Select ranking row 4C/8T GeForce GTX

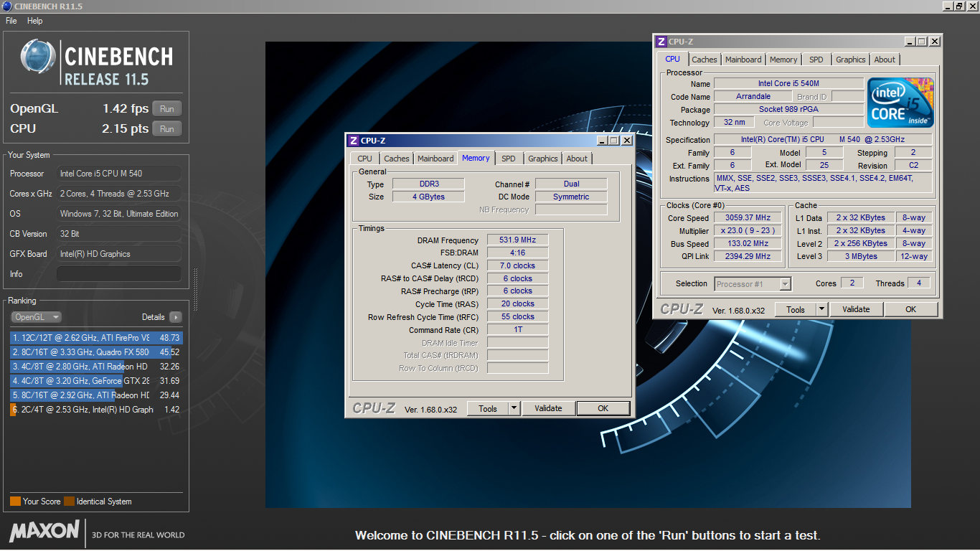96,381
